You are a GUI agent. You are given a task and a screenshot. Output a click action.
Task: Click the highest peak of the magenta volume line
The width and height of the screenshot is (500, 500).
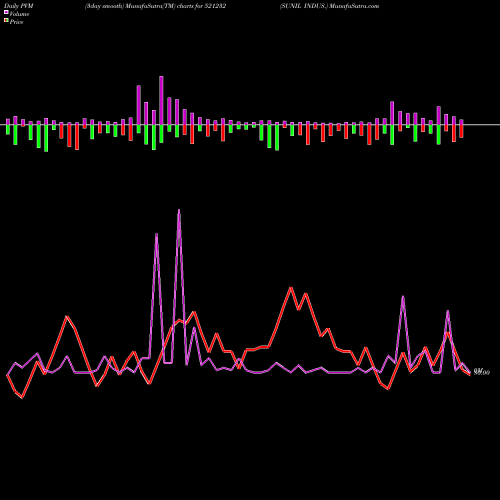179,210
